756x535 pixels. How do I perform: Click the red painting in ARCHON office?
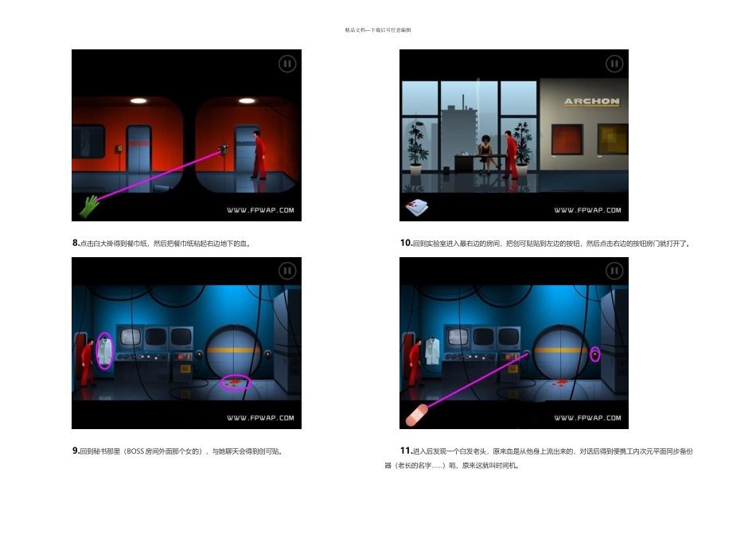pos(567,139)
